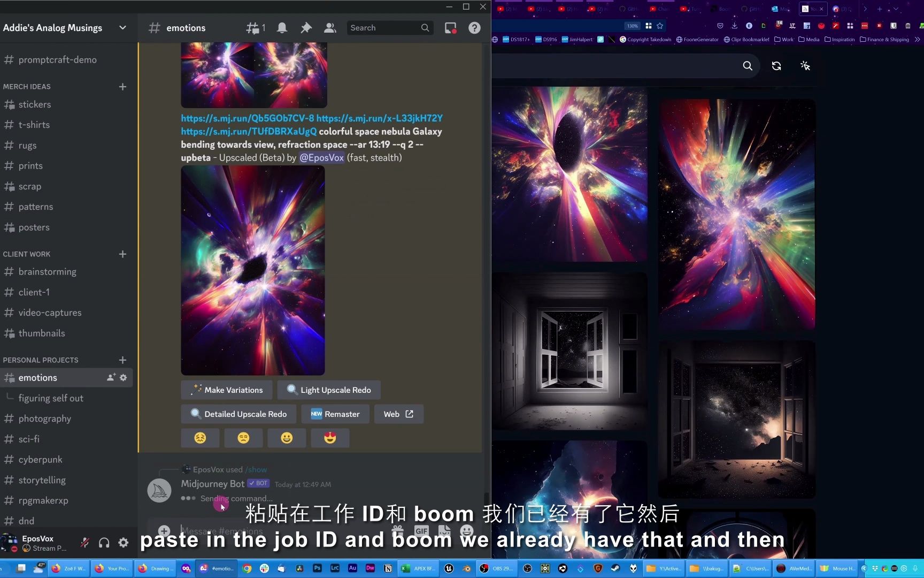Image resolution: width=924 pixels, height=578 pixels.
Task: Open the cyberpunk channel
Action: click(x=66, y=460)
